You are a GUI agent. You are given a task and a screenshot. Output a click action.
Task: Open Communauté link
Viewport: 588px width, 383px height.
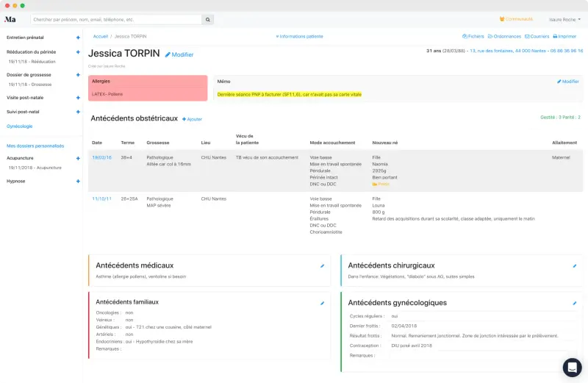pos(516,19)
